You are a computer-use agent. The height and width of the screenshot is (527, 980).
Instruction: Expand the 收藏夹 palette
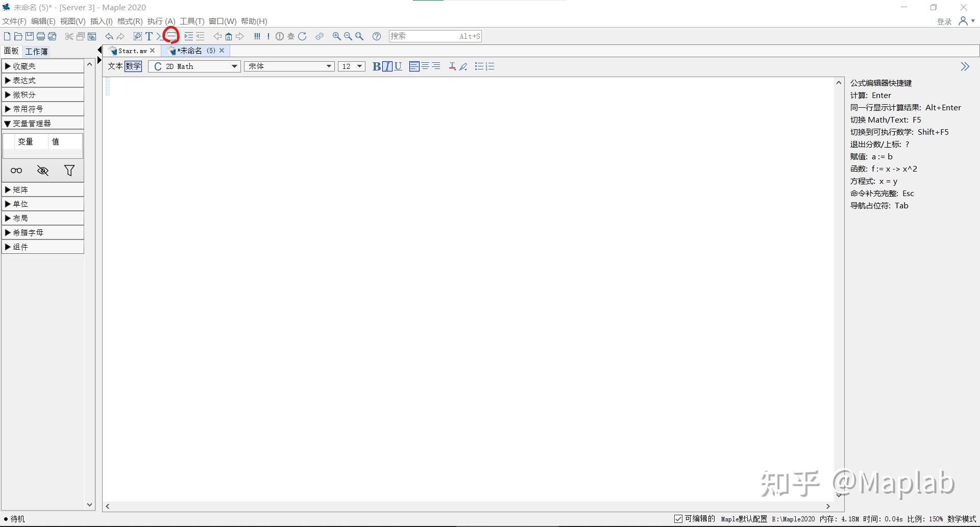(43, 66)
